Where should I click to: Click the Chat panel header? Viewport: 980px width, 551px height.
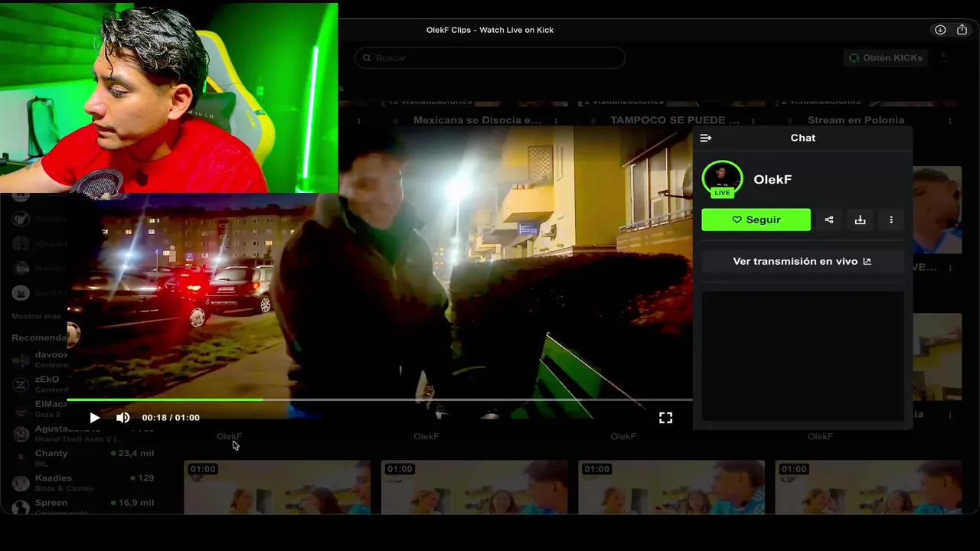pyautogui.click(x=802, y=138)
